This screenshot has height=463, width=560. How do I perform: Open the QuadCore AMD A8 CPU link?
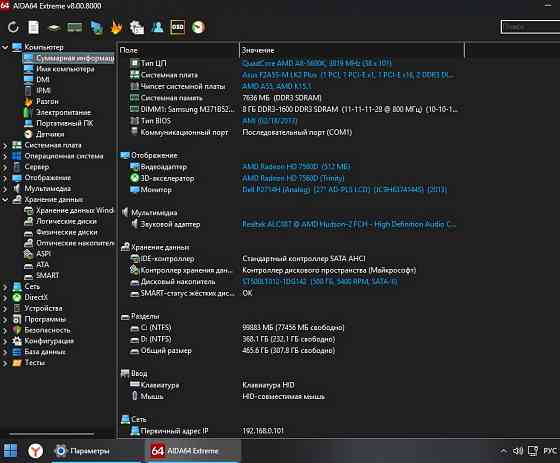[x=317, y=63]
